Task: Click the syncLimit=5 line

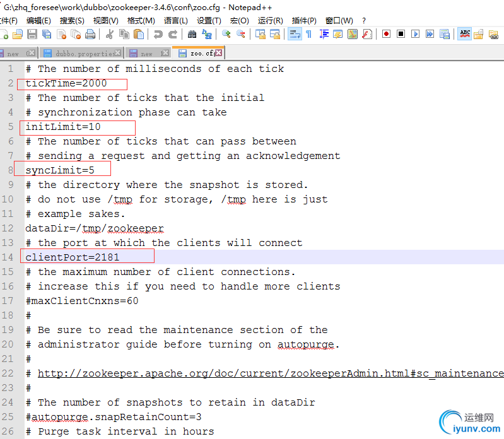Action: (60, 170)
